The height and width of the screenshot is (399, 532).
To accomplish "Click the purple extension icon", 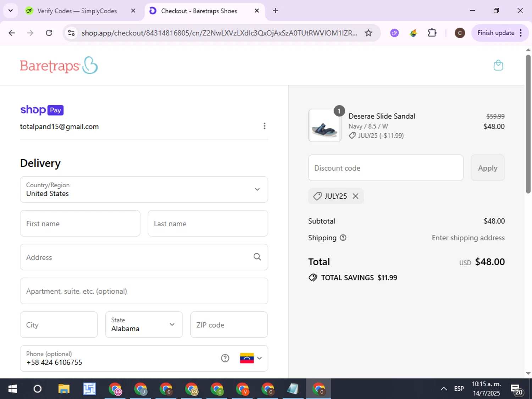I will pyautogui.click(x=394, y=33).
